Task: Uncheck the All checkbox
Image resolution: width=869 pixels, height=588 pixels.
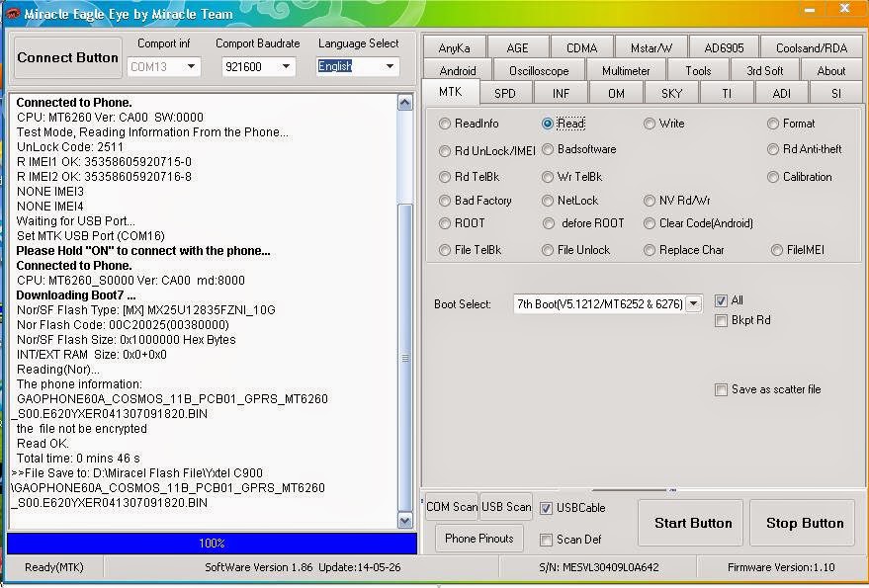Action: coord(721,301)
